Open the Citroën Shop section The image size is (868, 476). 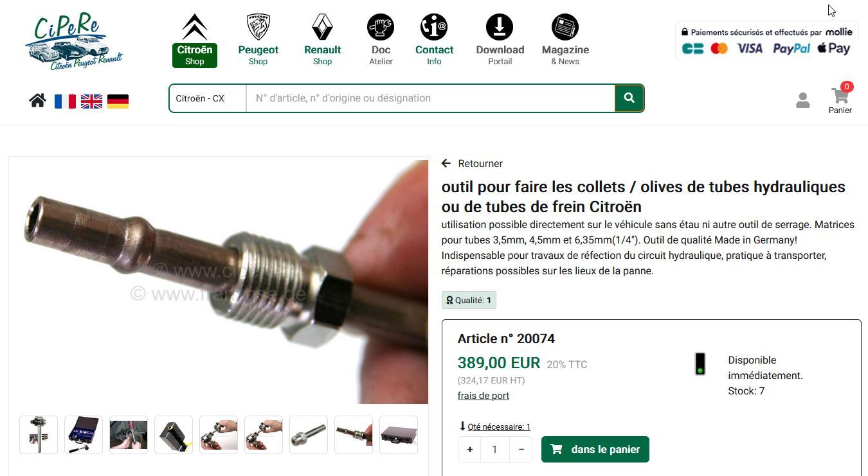click(194, 40)
